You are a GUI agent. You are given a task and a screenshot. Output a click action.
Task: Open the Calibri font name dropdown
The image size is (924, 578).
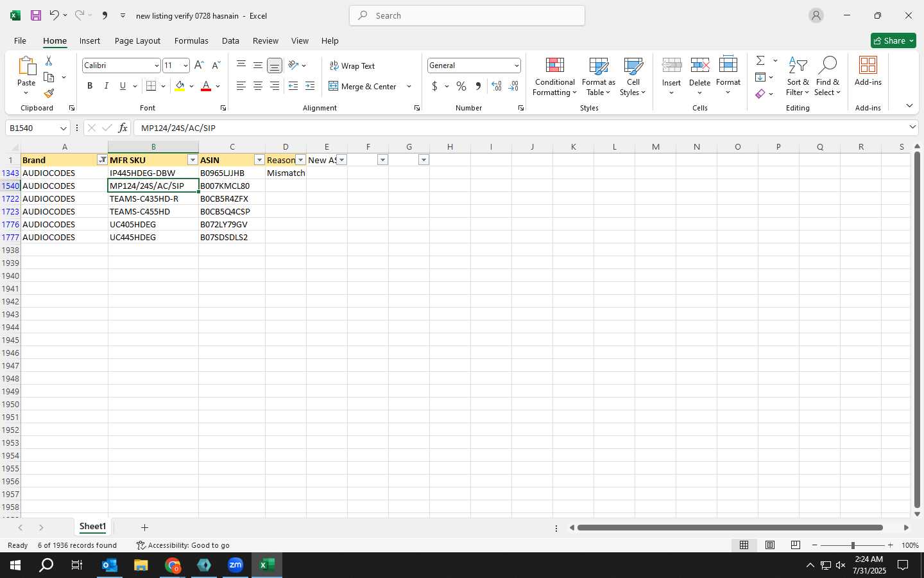[156, 66]
